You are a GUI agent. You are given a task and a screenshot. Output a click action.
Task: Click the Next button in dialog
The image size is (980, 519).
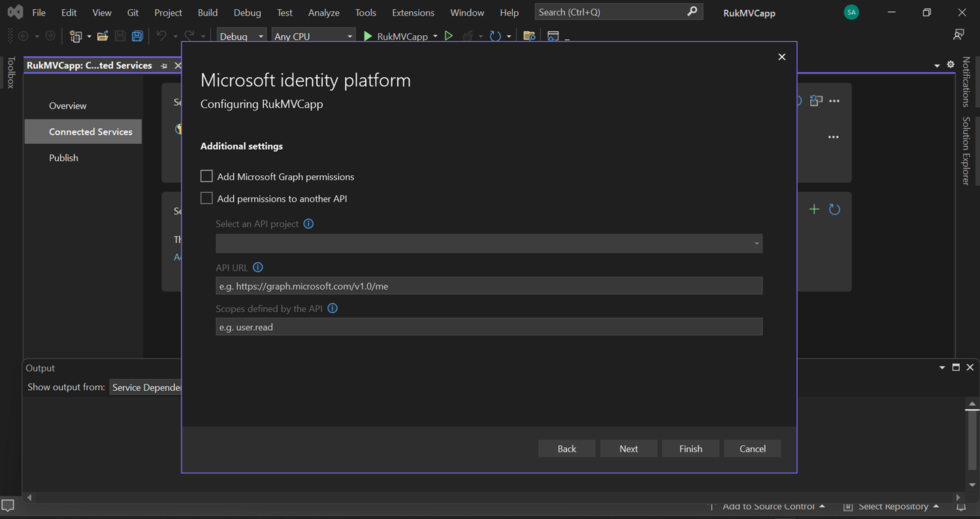pyautogui.click(x=629, y=448)
